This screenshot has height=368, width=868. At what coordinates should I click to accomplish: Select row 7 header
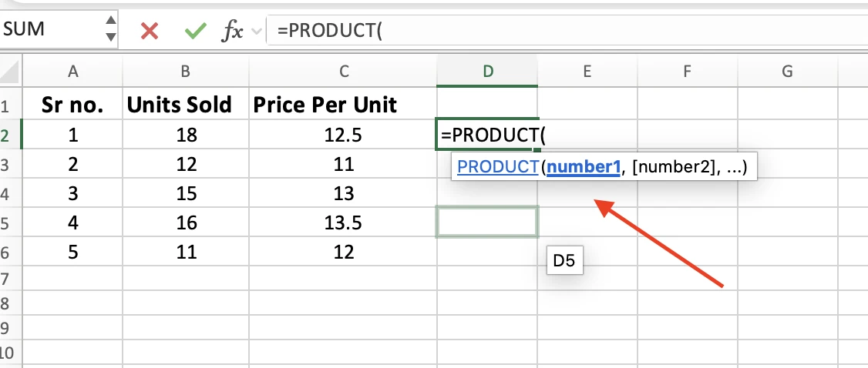pyautogui.click(x=11, y=279)
